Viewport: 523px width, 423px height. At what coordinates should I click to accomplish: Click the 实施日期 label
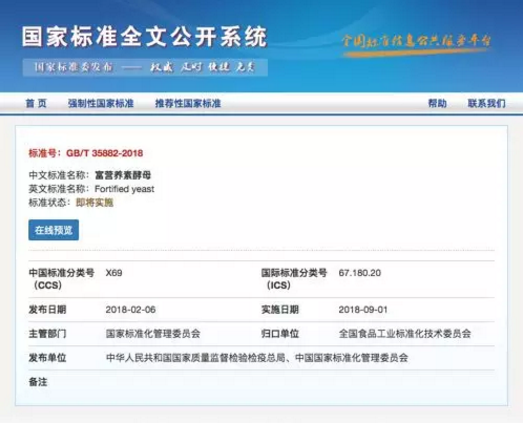(x=280, y=310)
